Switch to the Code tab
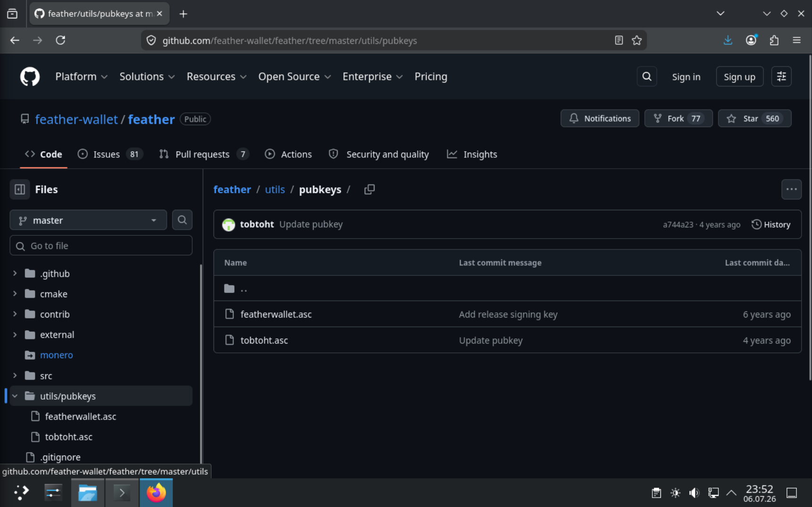Screen dimensions: 812x507 pyautogui.click(x=43, y=155)
